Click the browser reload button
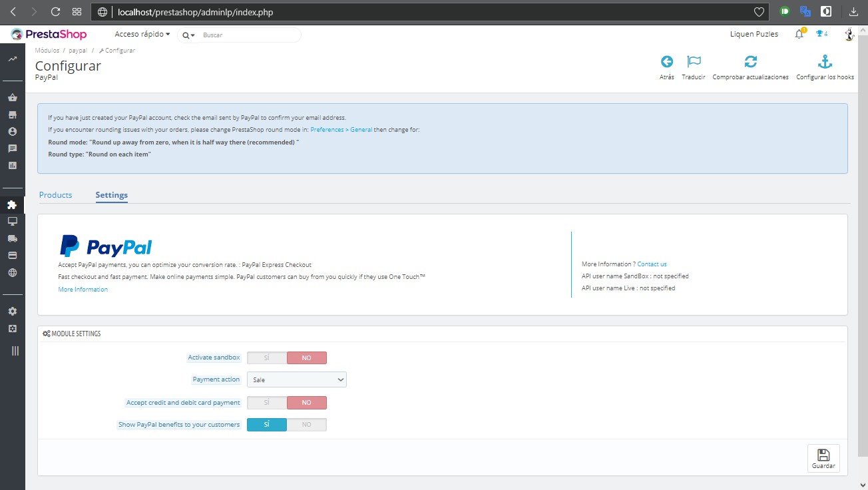Image resolution: width=868 pixels, height=490 pixels. tap(55, 12)
